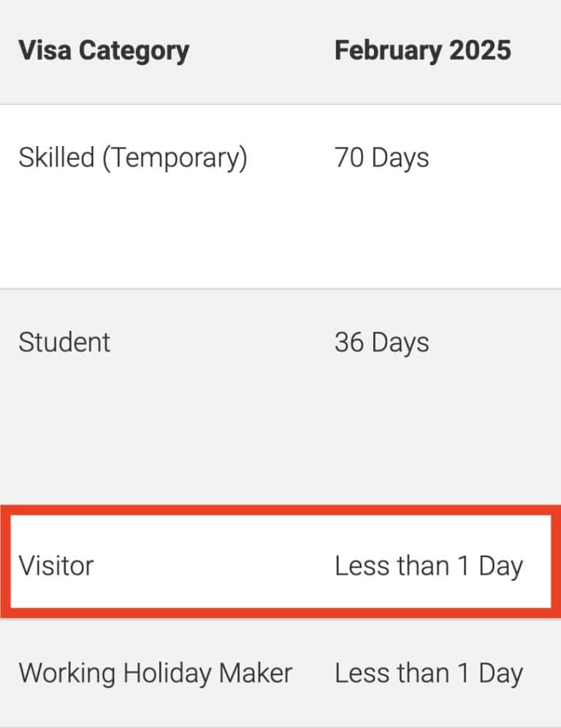Click the red highlight border around Visitor row

[280, 510]
